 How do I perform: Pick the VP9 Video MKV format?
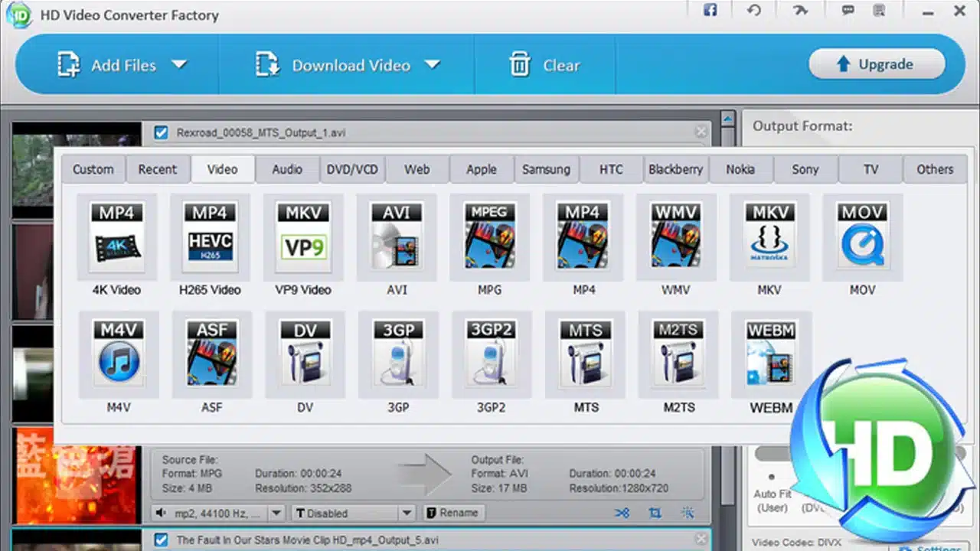point(303,237)
